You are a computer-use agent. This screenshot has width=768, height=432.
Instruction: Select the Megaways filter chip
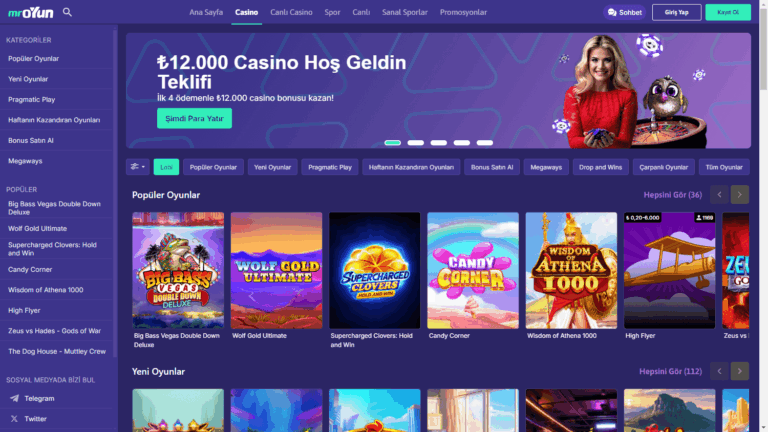[546, 167]
